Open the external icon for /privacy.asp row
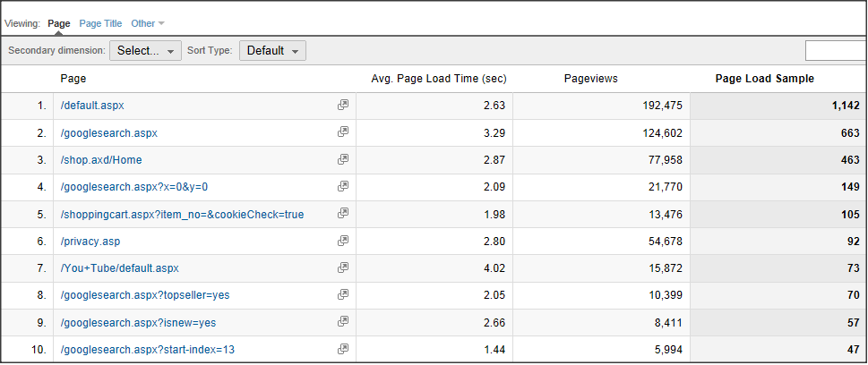This screenshot has width=868, height=365. pos(342,241)
